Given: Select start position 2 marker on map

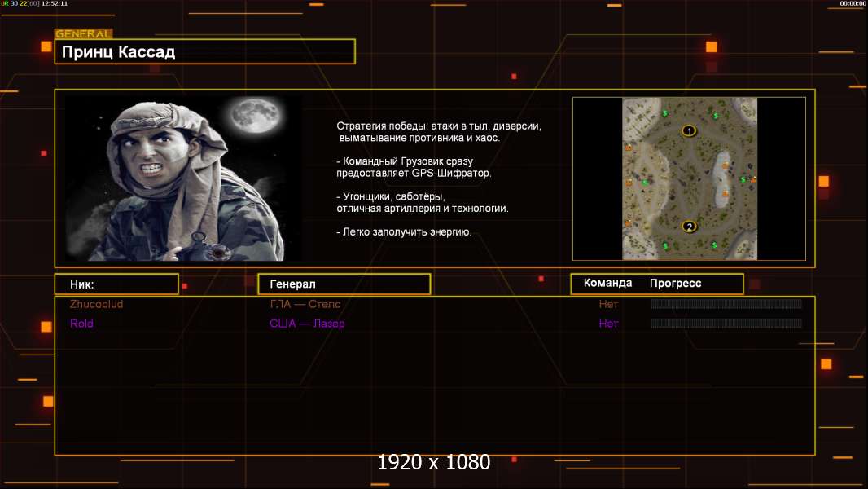Looking at the screenshot, I should point(689,227).
